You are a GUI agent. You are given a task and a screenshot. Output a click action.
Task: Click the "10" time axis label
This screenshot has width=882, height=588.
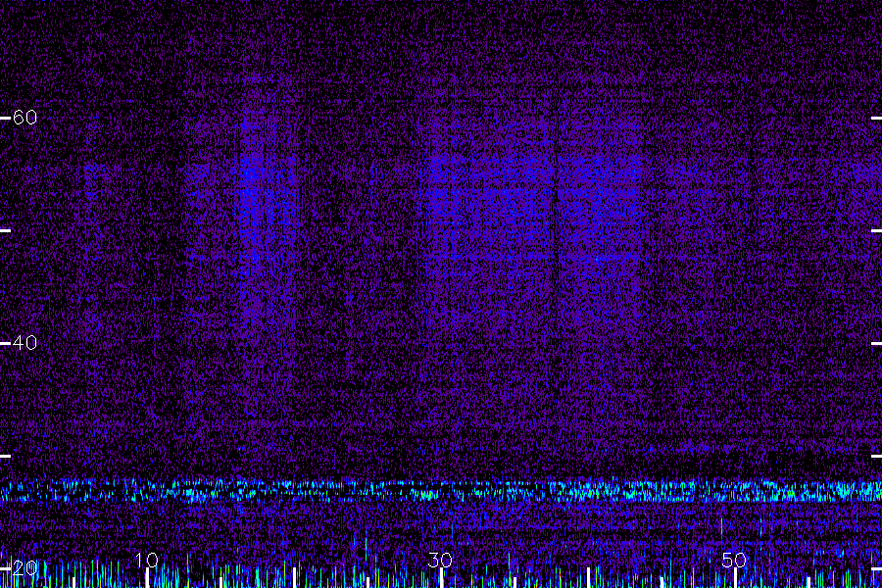pyautogui.click(x=147, y=560)
